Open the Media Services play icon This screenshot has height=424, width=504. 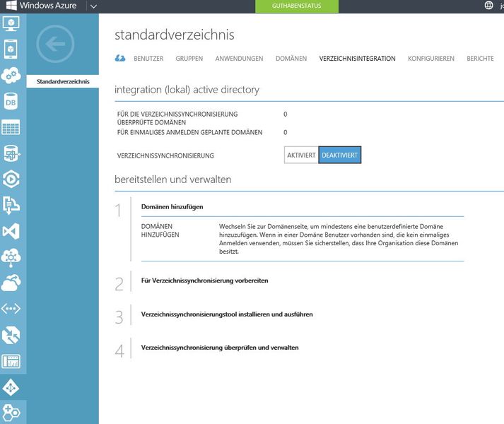11,179
